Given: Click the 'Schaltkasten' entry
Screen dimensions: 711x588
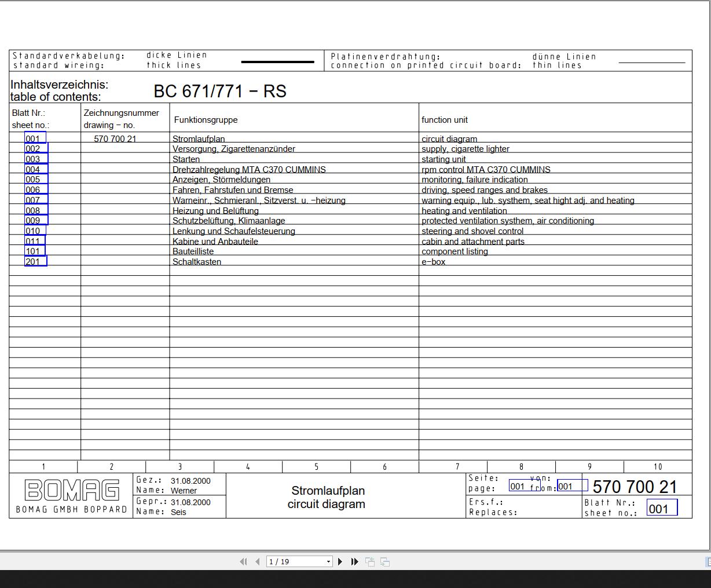Looking at the screenshot, I should 197,262.
